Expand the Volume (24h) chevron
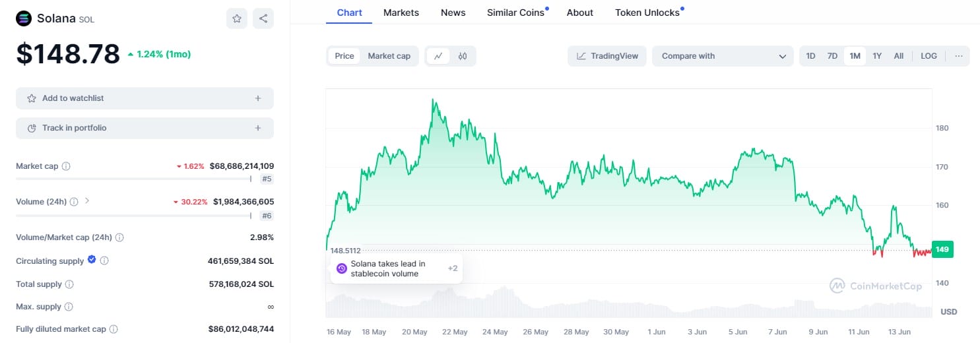Image resolution: width=980 pixels, height=343 pixels. pyautogui.click(x=87, y=201)
